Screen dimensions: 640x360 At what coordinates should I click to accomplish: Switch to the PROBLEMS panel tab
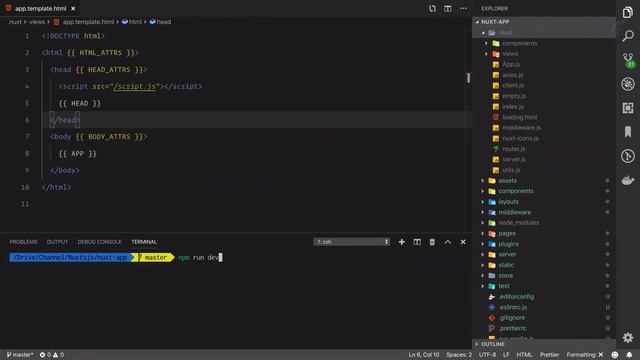click(x=23, y=242)
